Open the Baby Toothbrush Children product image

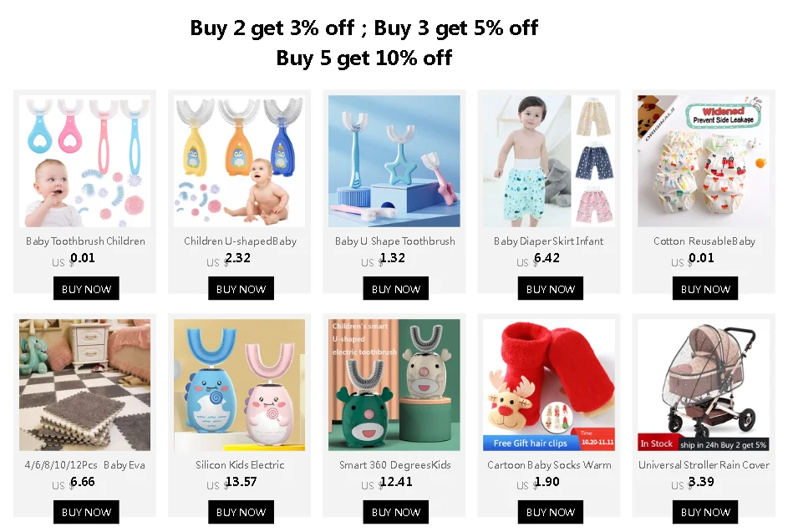85,161
